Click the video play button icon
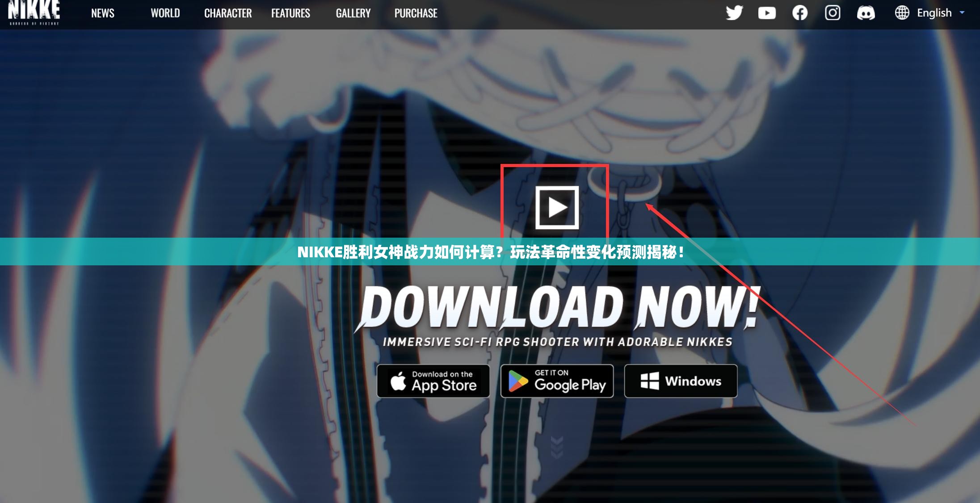This screenshot has height=503, width=980. [x=556, y=206]
